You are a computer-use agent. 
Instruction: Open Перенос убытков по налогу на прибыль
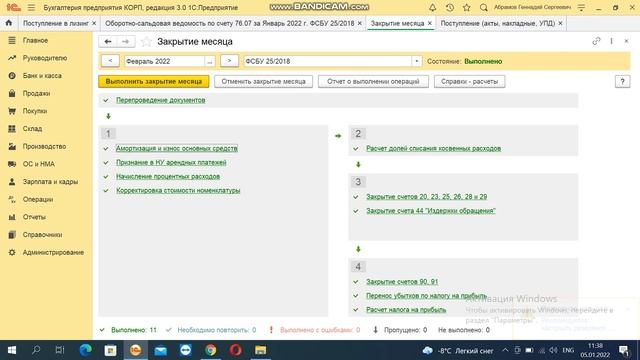pyautogui.click(x=427, y=296)
